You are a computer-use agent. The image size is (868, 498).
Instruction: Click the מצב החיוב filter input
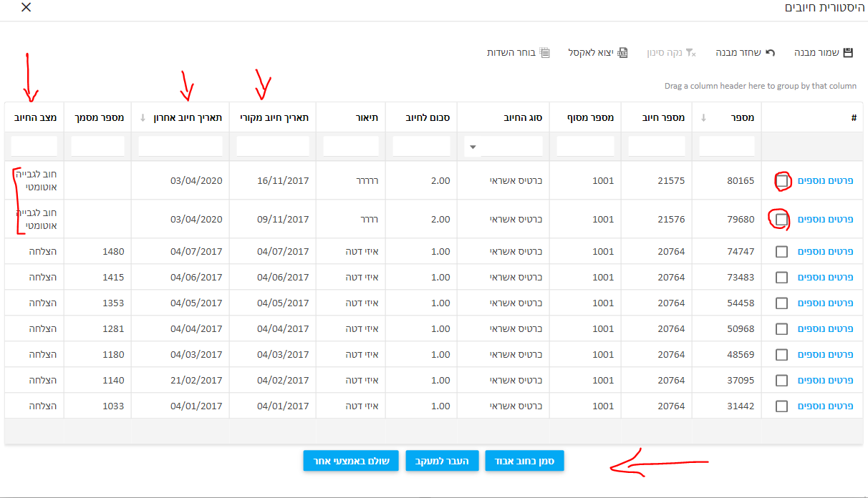click(x=34, y=147)
